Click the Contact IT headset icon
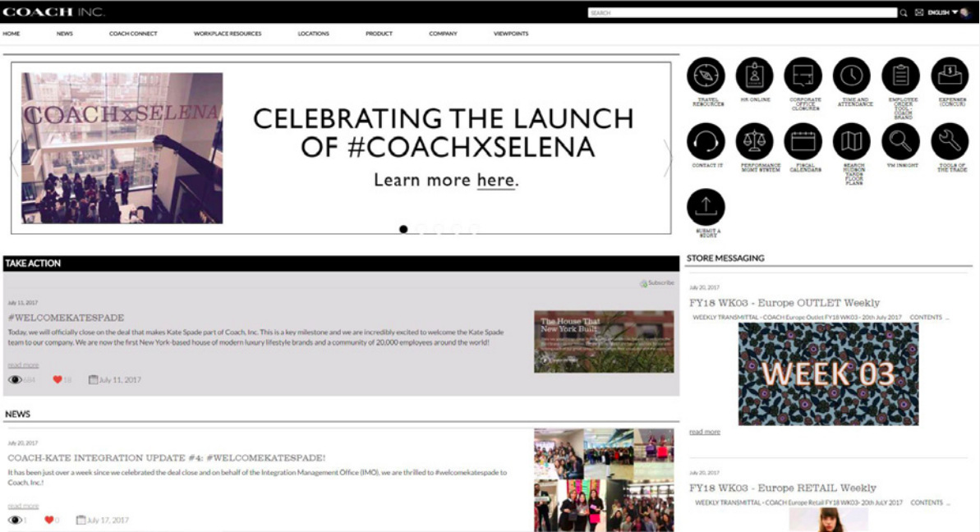 pos(706,141)
